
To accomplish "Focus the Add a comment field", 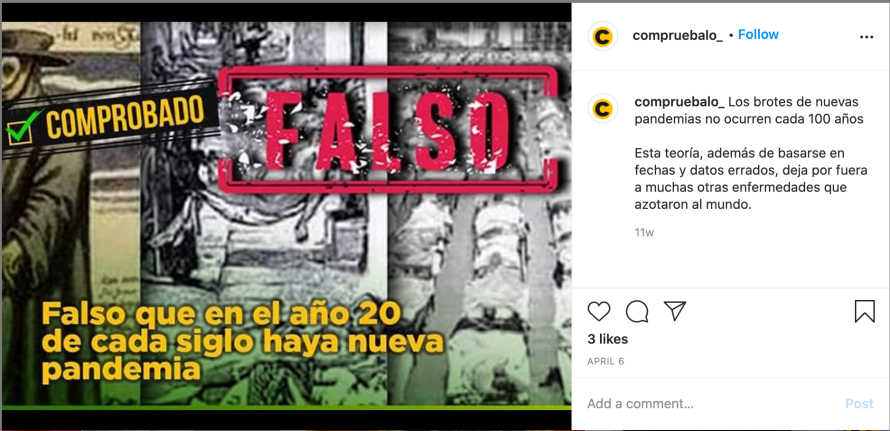I will [x=712, y=404].
